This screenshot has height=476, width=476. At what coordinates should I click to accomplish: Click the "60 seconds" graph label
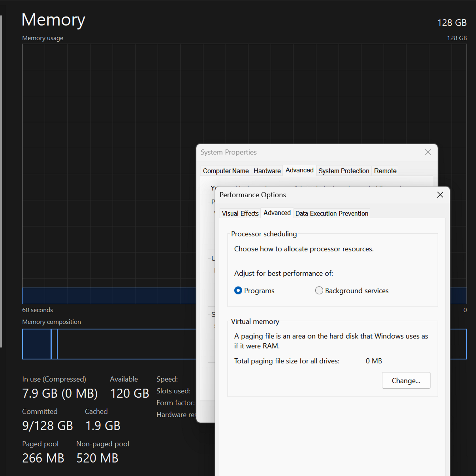point(37,310)
